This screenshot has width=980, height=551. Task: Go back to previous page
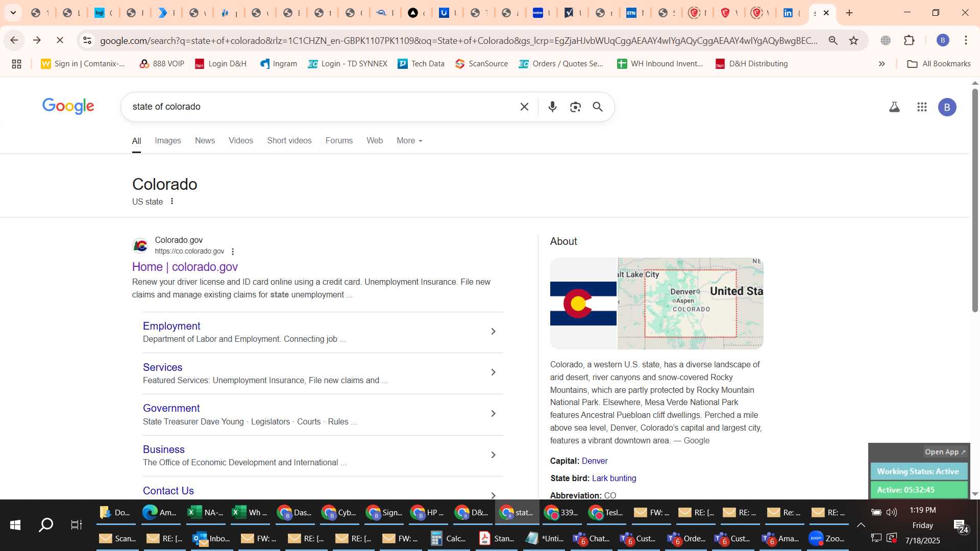[14, 40]
